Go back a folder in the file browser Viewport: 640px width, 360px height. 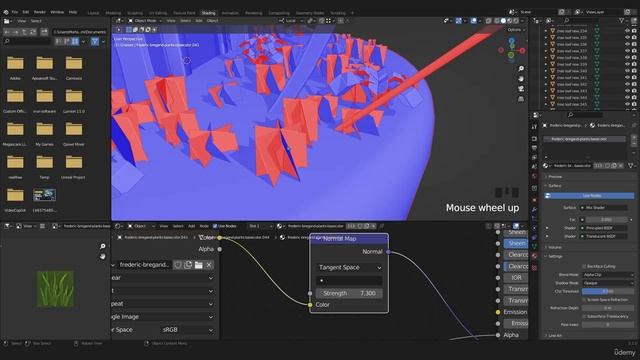[7, 31]
